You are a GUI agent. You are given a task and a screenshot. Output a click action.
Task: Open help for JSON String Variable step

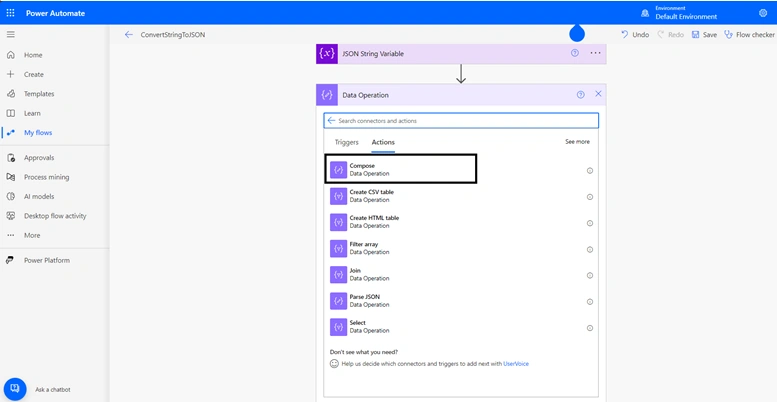coord(575,53)
